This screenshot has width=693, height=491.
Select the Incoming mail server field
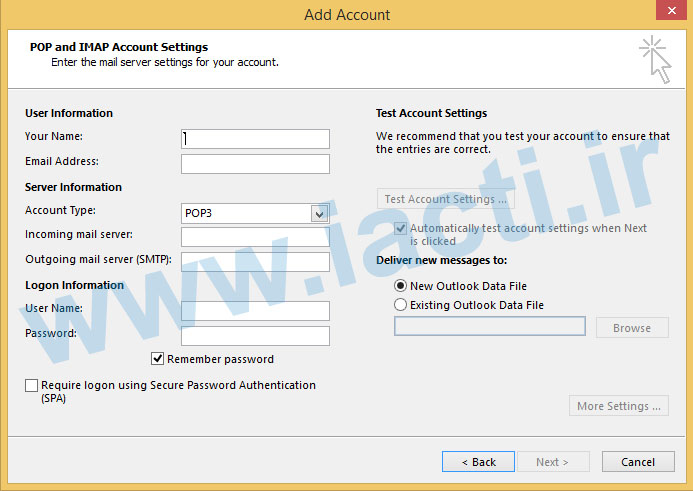click(x=255, y=237)
